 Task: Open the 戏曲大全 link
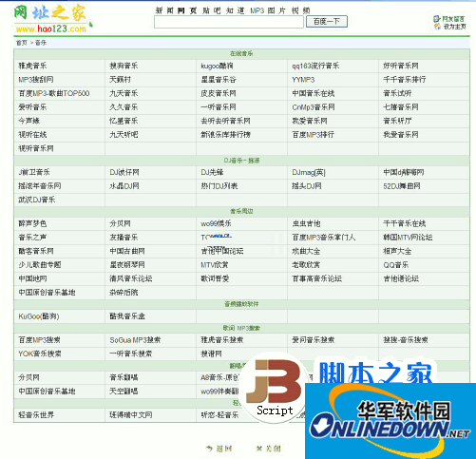click(x=306, y=251)
